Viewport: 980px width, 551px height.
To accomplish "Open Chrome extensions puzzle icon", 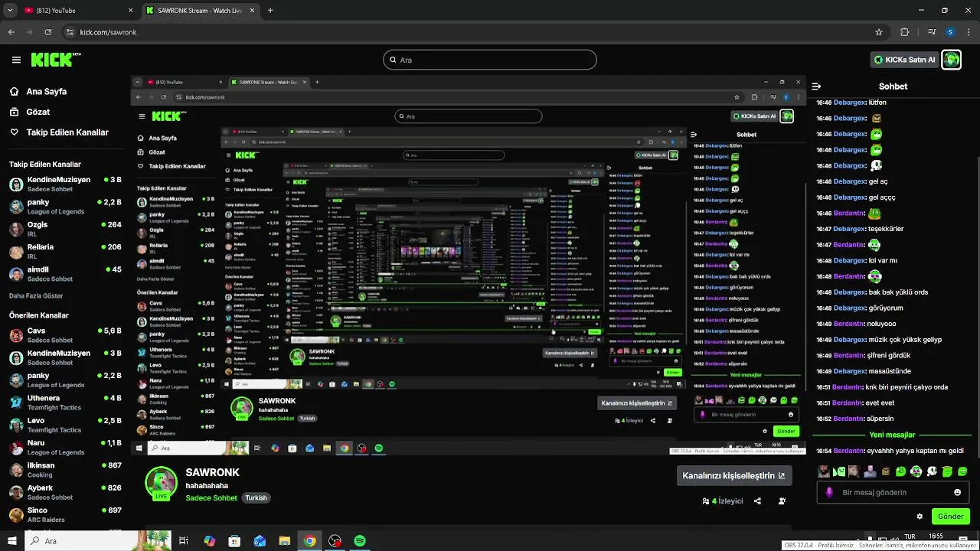I will click(x=904, y=32).
